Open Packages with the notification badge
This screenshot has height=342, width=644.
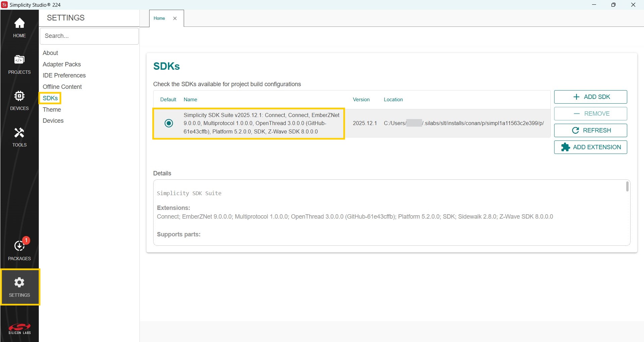pyautogui.click(x=19, y=250)
